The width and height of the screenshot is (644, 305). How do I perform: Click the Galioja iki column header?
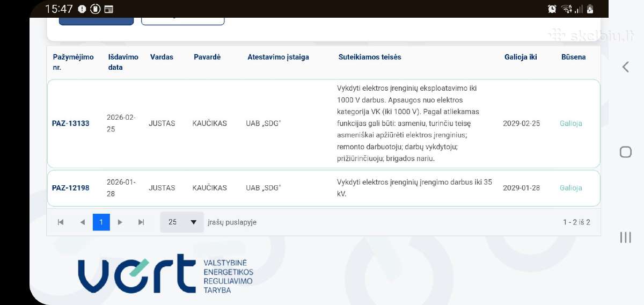[521, 57]
